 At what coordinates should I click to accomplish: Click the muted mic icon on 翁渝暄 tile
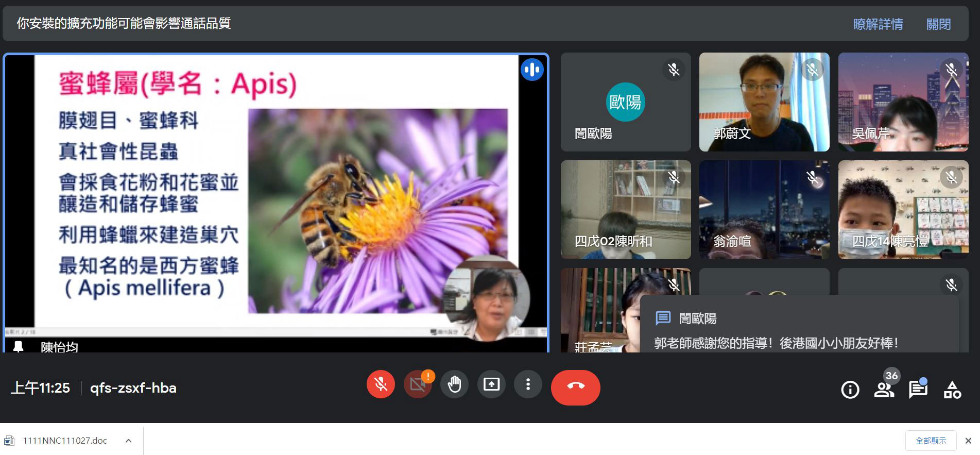click(x=812, y=177)
